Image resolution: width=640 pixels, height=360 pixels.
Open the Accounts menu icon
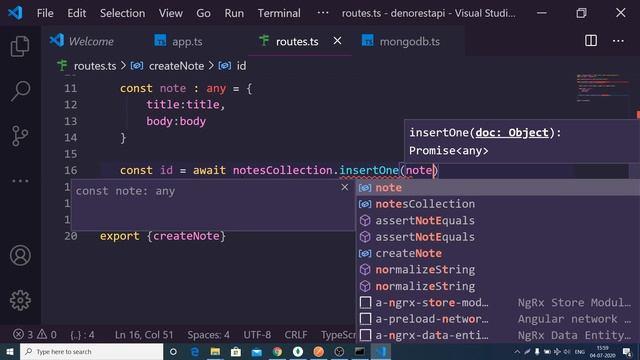click(x=20, y=256)
